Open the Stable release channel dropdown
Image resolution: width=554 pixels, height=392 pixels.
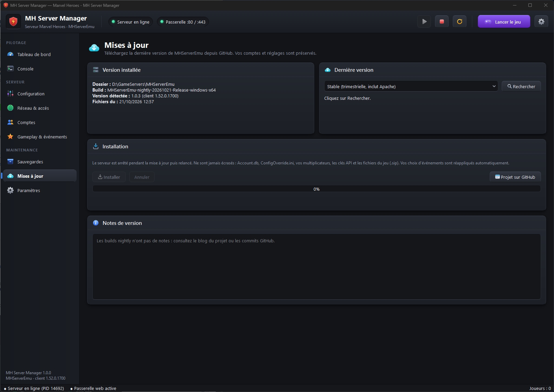click(x=411, y=86)
